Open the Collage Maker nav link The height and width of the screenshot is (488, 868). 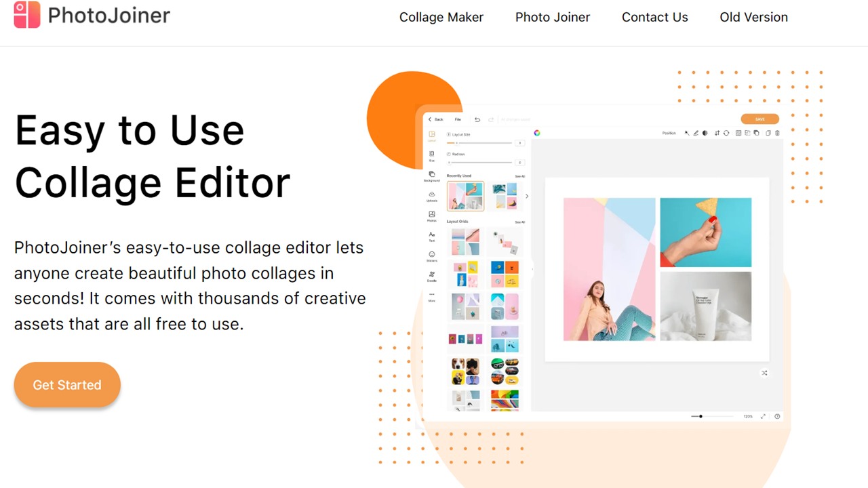coord(441,18)
